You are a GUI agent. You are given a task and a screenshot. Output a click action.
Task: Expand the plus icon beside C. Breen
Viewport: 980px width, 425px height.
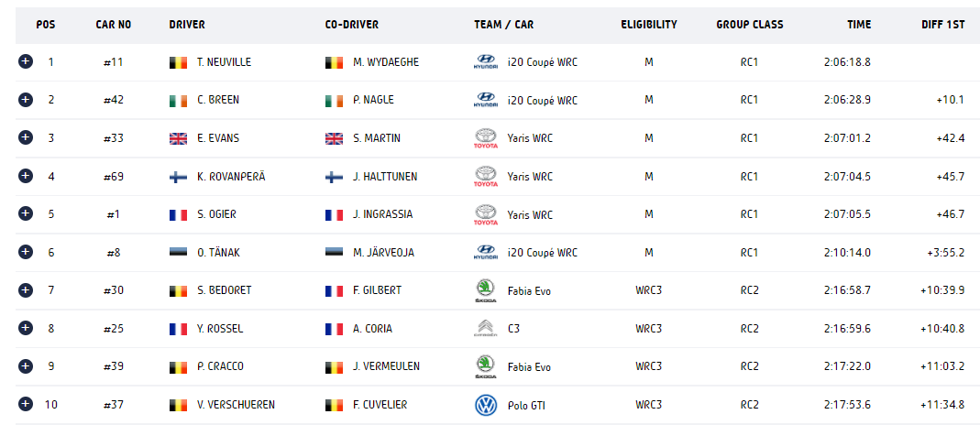coord(25,100)
